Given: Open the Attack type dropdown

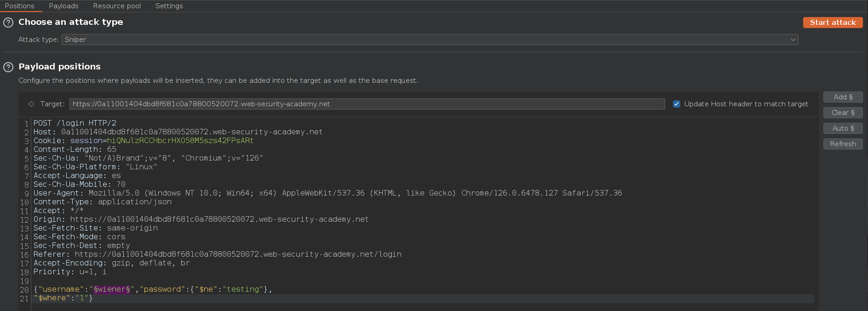Looking at the screenshot, I should pos(430,40).
